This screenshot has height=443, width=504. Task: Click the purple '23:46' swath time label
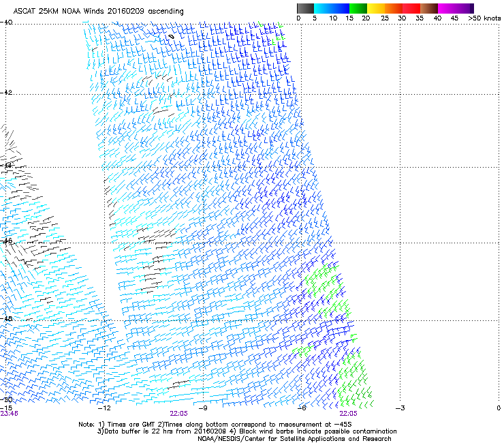[9, 414]
